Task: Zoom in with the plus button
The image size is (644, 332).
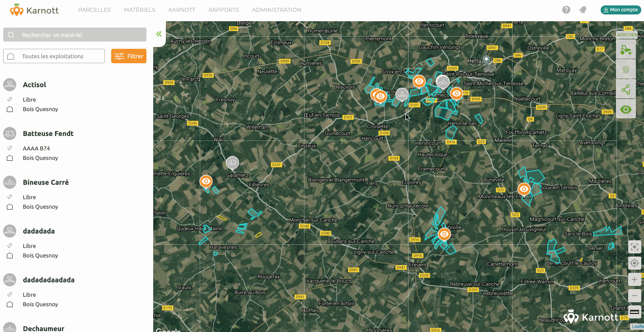Action: 635,280
